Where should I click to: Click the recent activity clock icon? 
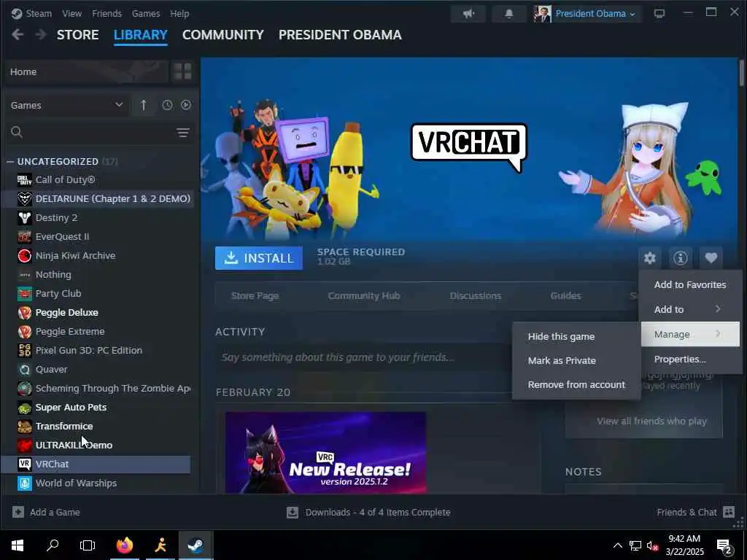[x=167, y=105]
